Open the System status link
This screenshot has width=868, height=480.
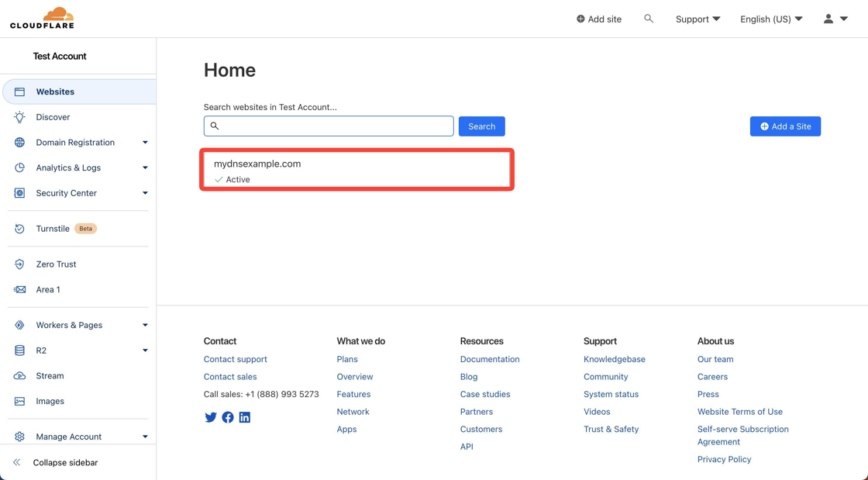click(611, 394)
